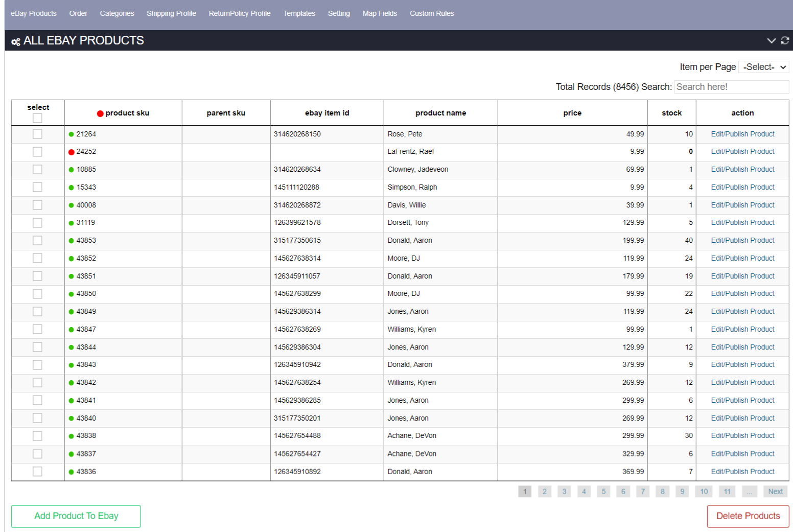Select checkbox for SKU 10885 row
Viewport: 793px width, 532px height.
[37, 169]
